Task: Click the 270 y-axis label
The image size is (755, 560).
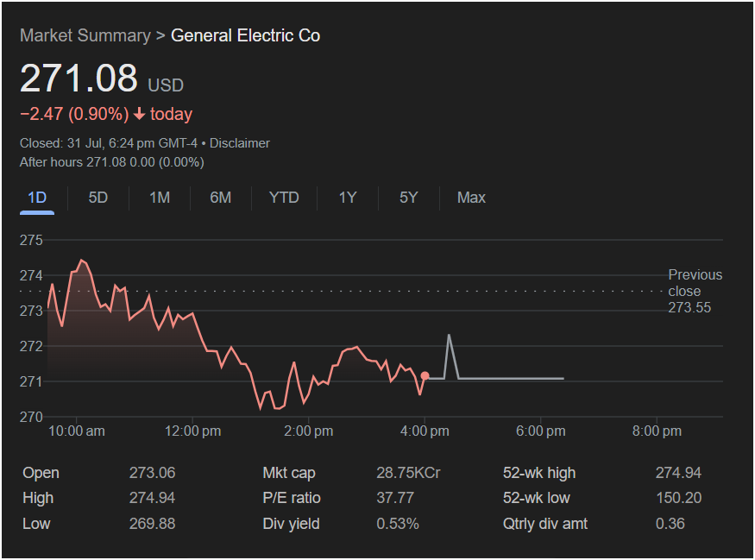Action: 31,417
